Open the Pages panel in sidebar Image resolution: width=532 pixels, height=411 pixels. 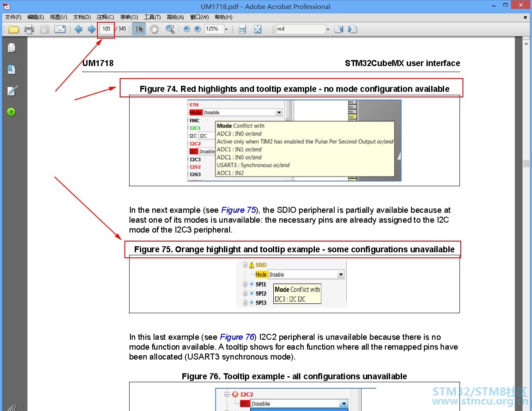[12, 48]
